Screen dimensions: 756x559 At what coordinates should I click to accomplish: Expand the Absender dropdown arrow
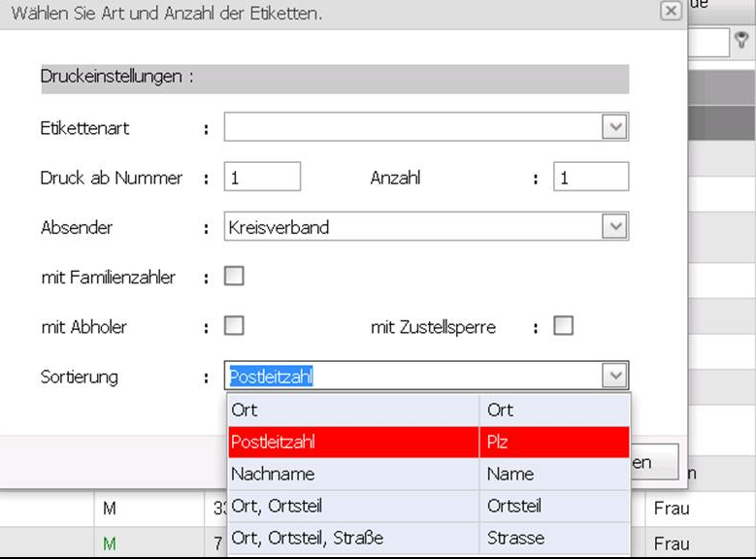(x=614, y=227)
